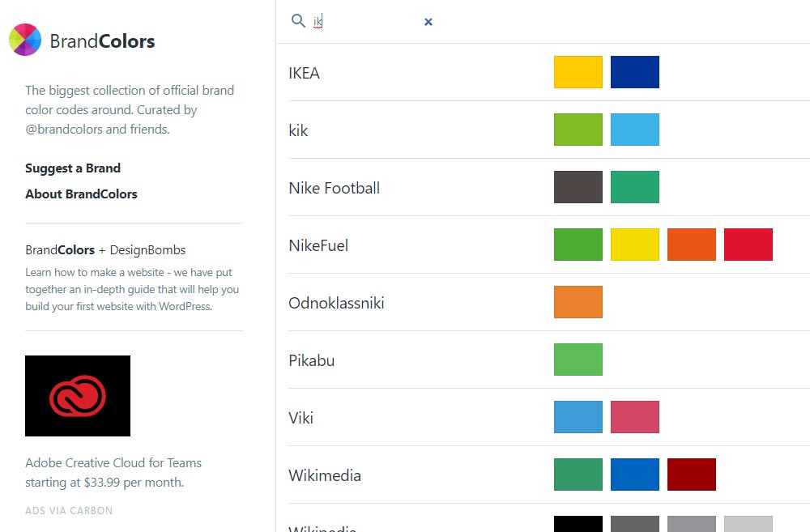
Task: Open the Suggest a Brand link
Action: coord(73,168)
